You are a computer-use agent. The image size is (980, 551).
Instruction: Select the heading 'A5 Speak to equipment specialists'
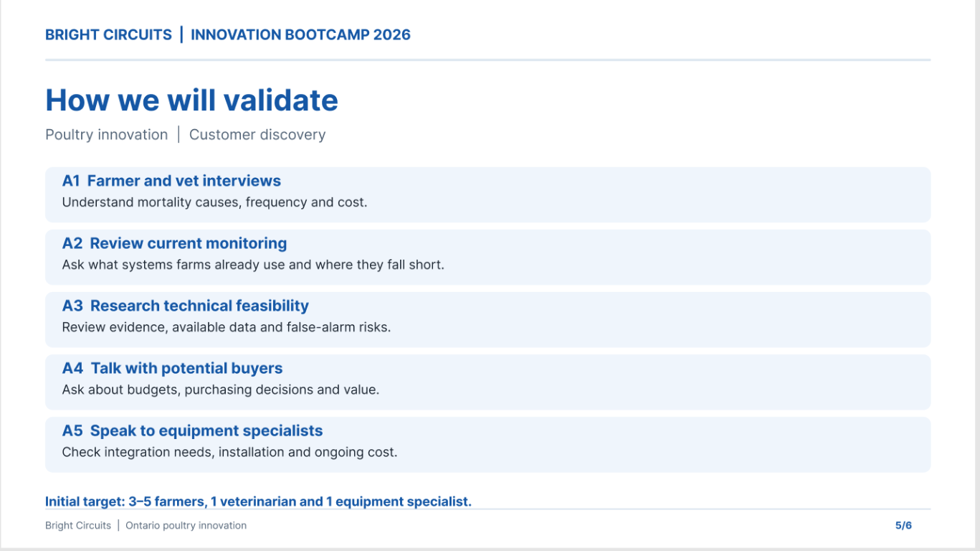click(193, 430)
